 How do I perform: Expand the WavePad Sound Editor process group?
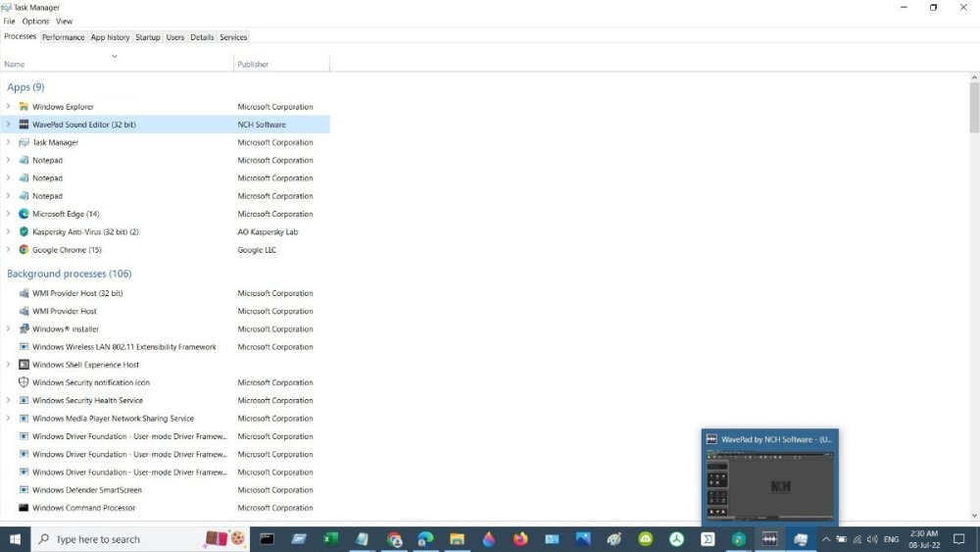(8, 125)
